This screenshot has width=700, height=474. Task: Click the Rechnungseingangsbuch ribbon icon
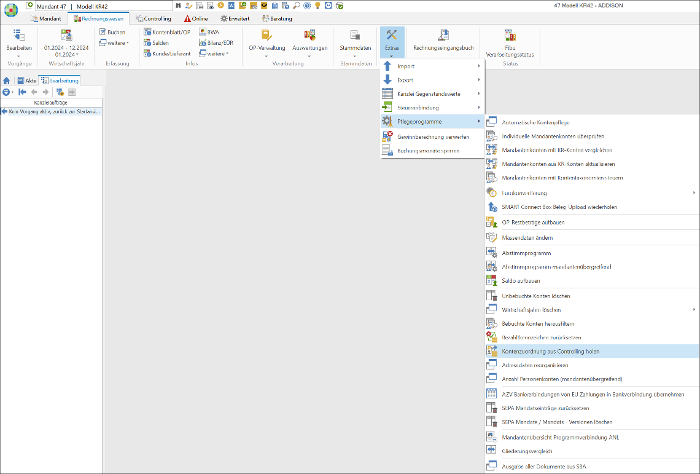[x=443, y=35]
